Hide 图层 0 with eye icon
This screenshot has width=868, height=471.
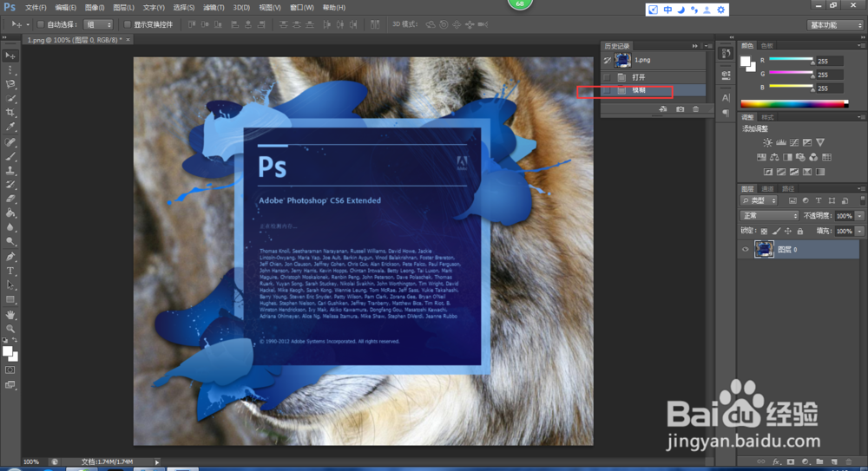tap(745, 250)
